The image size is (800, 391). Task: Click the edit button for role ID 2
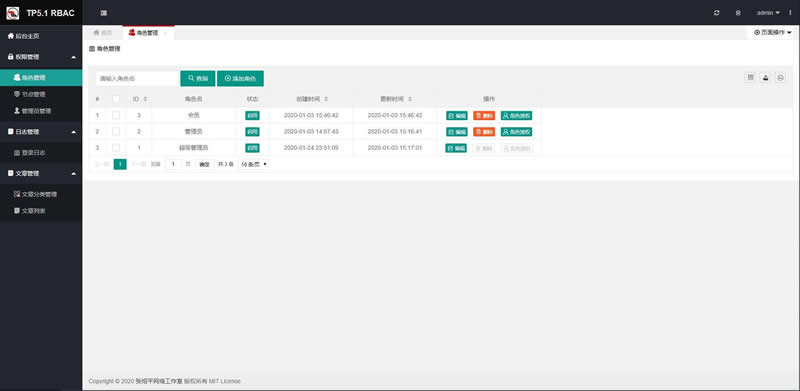457,132
